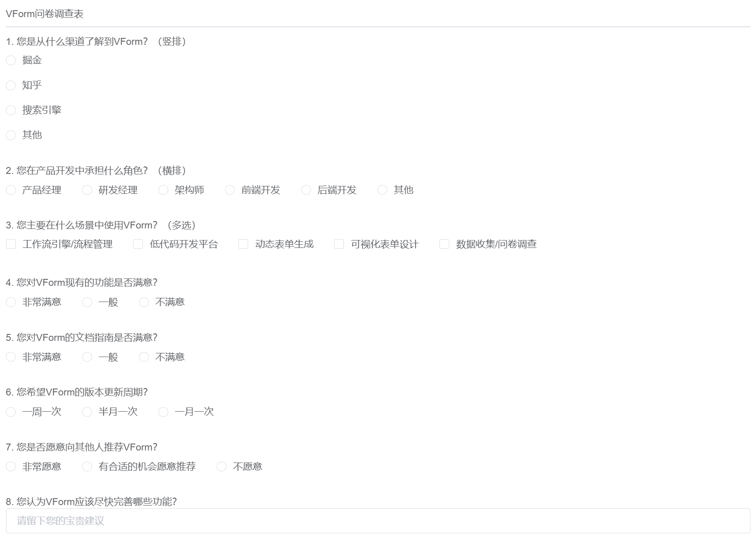The width and height of the screenshot is (756, 543).
Task: Choose 一般 for question 5 文档指南
Action: pos(87,357)
